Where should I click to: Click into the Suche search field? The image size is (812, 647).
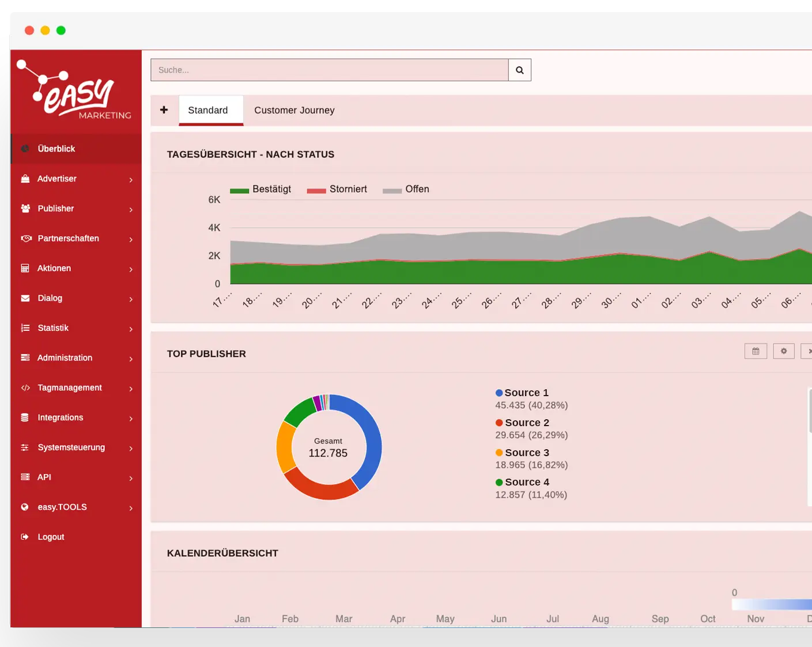[x=329, y=70]
